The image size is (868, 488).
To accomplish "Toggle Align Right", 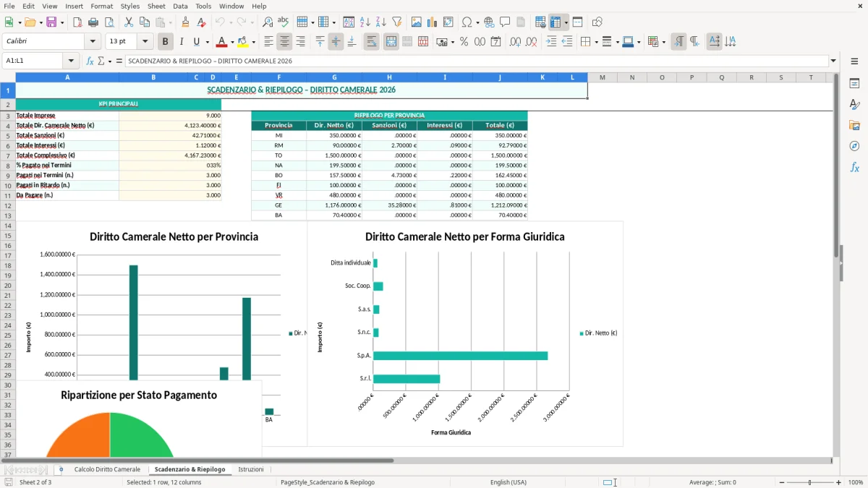I will click(x=300, y=42).
